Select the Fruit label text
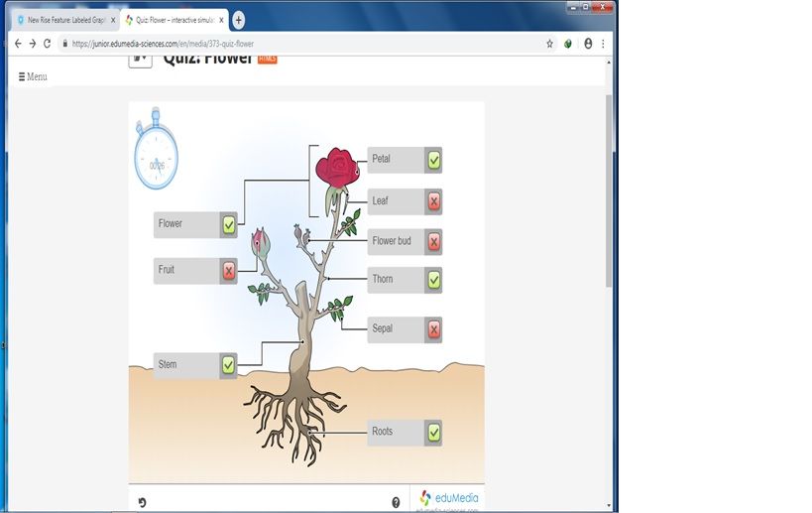812x513 pixels. 167,270
